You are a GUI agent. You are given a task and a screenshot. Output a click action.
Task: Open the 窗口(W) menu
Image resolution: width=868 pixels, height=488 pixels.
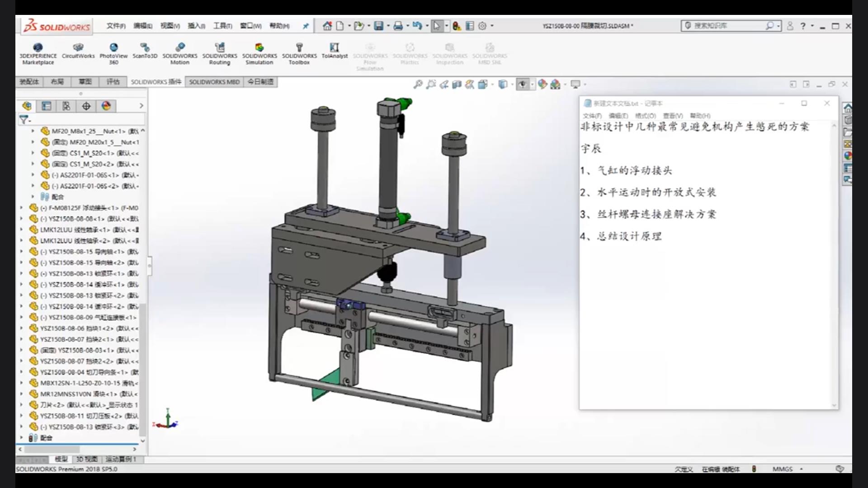click(250, 26)
